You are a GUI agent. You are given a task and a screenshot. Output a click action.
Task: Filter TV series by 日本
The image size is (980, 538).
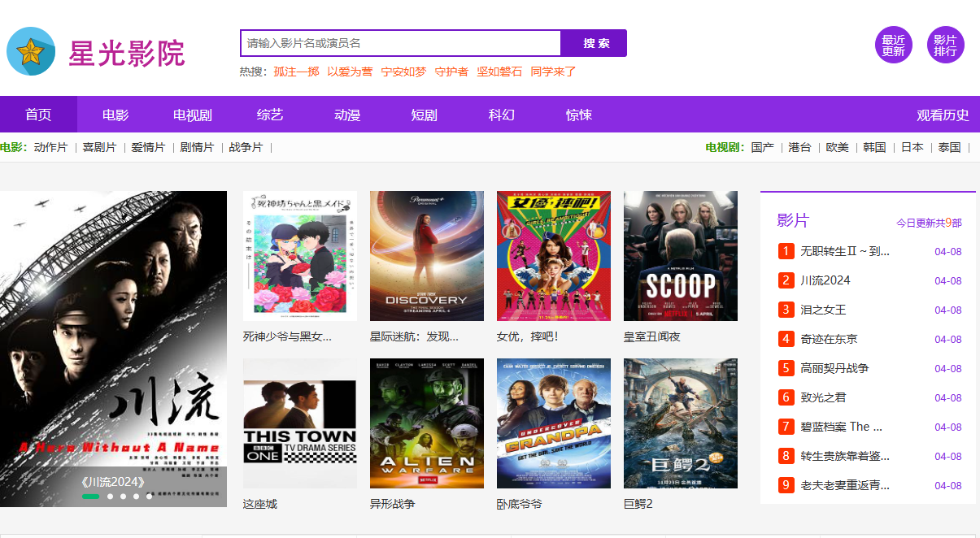point(912,147)
